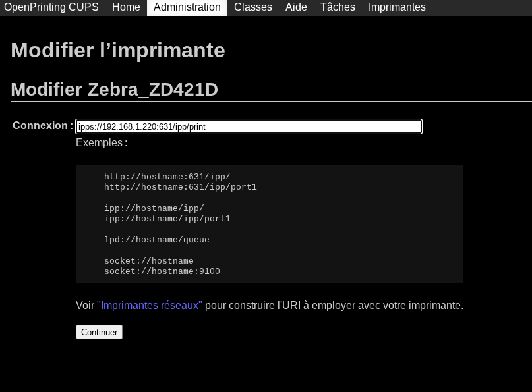Open the Imprimantes tab
Screen dimensions: 532x392
397,7
